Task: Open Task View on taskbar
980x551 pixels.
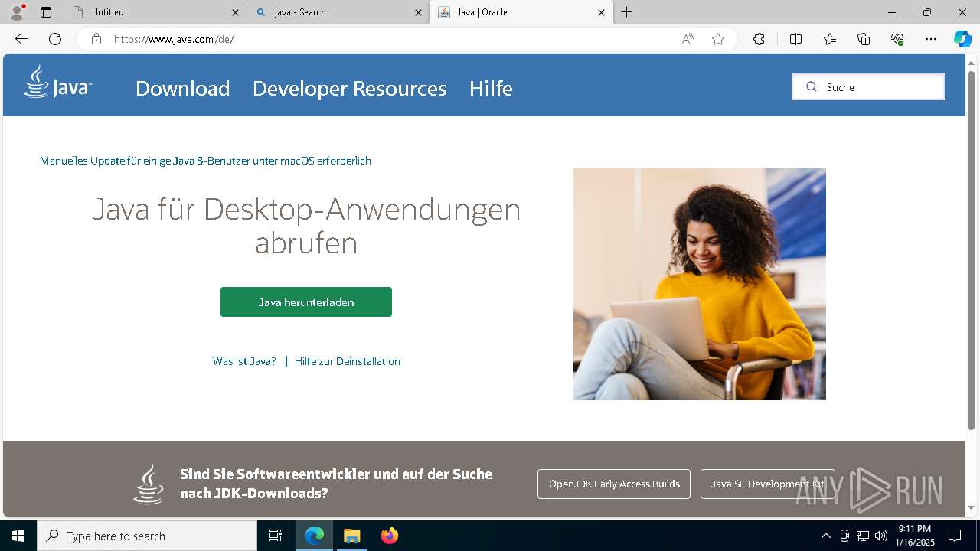Action: 276,536
